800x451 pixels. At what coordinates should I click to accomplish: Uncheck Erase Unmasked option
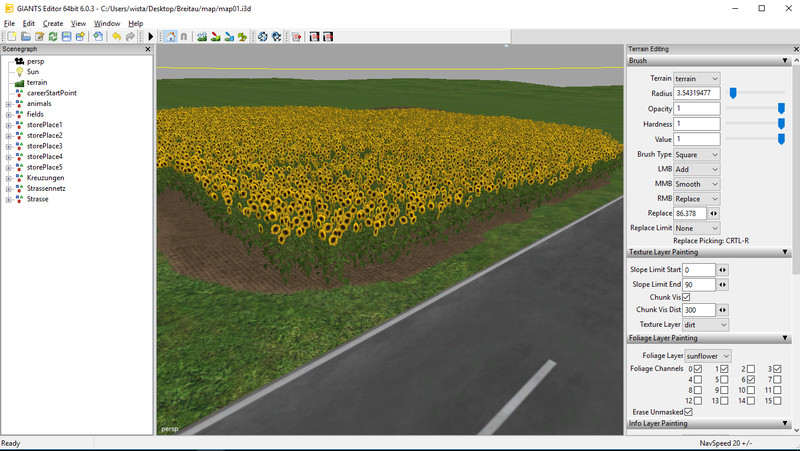click(x=689, y=412)
